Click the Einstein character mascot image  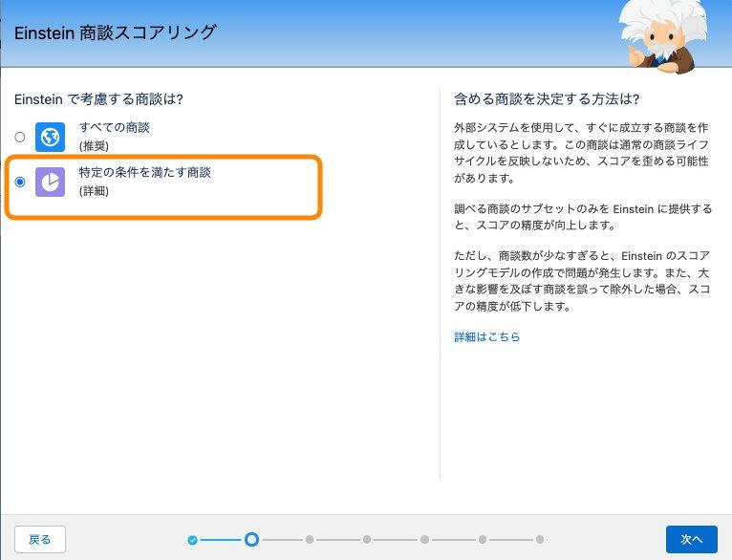click(661, 35)
